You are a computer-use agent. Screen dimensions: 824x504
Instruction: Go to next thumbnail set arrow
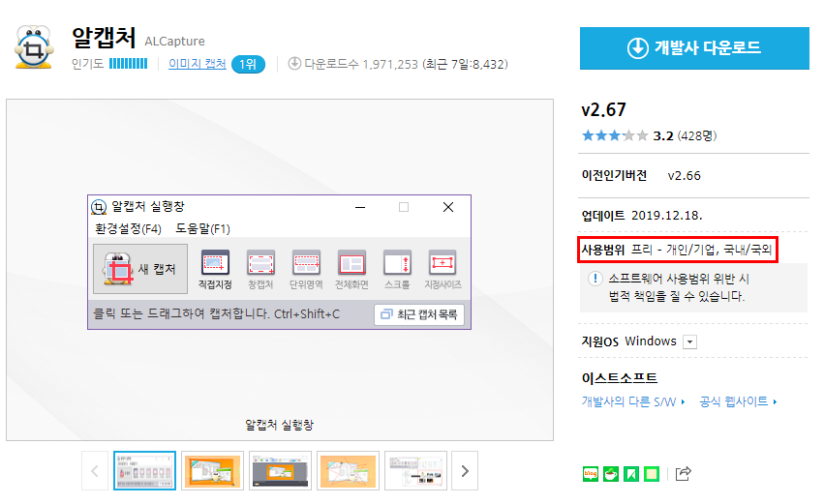click(465, 471)
